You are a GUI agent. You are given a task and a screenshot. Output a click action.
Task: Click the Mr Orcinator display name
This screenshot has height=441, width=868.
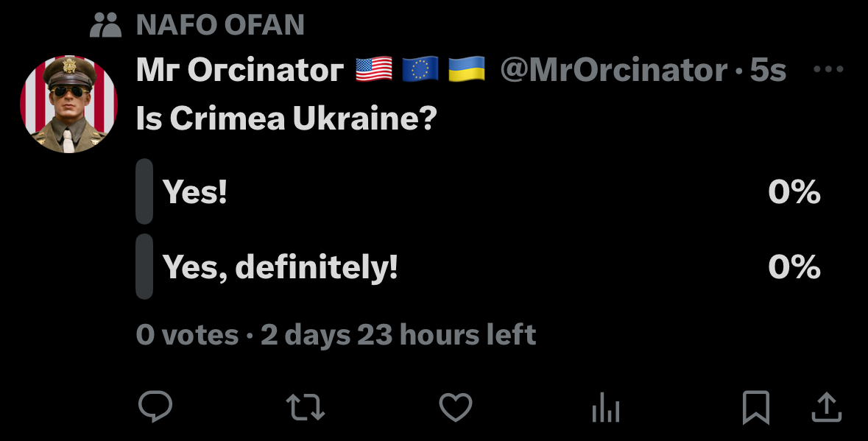tap(239, 71)
